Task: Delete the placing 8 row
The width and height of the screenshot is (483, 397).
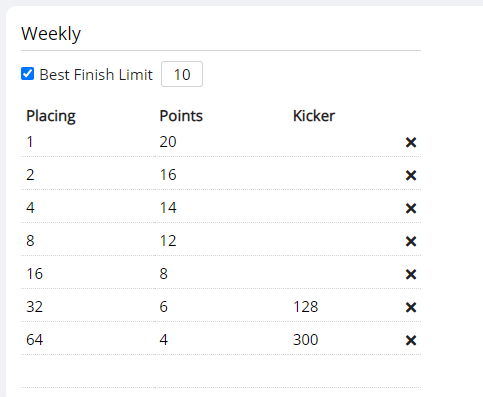Action: tap(411, 241)
